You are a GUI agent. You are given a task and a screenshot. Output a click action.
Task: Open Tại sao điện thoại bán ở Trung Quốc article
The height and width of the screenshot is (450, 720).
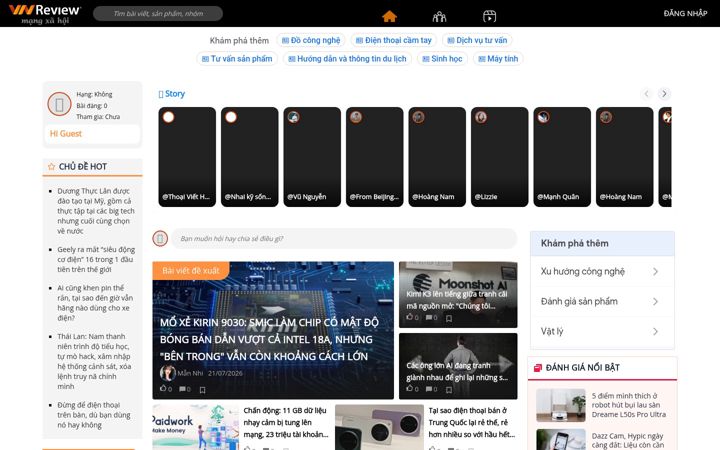pyautogui.click(x=472, y=422)
